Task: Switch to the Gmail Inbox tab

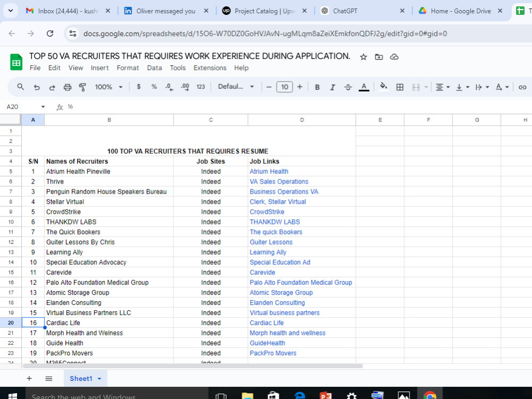Action: point(68,11)
